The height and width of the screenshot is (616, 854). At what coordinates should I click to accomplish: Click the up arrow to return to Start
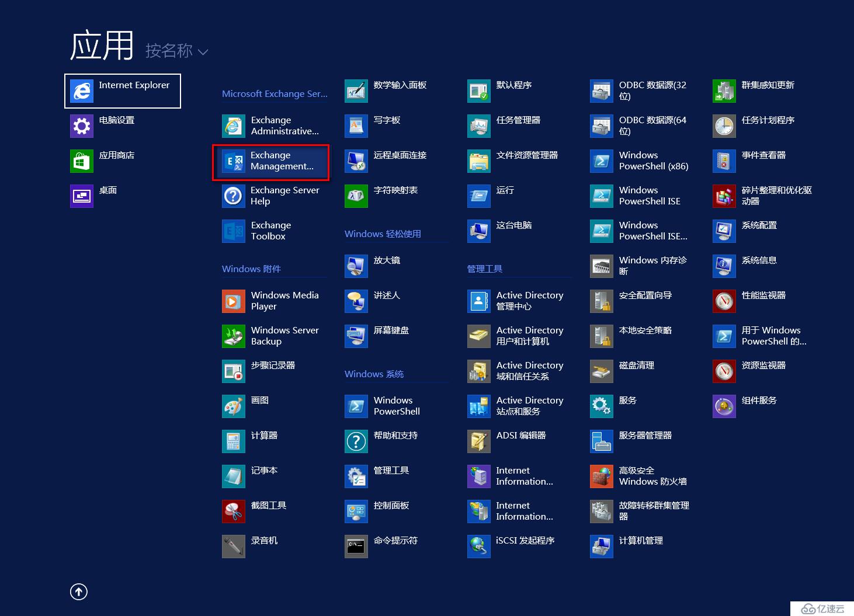tap(79, 591)
